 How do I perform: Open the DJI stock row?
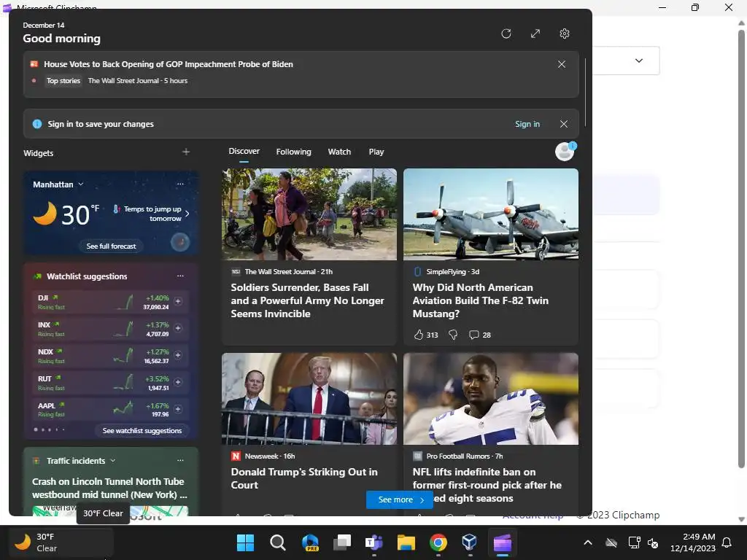pos(111,301)
